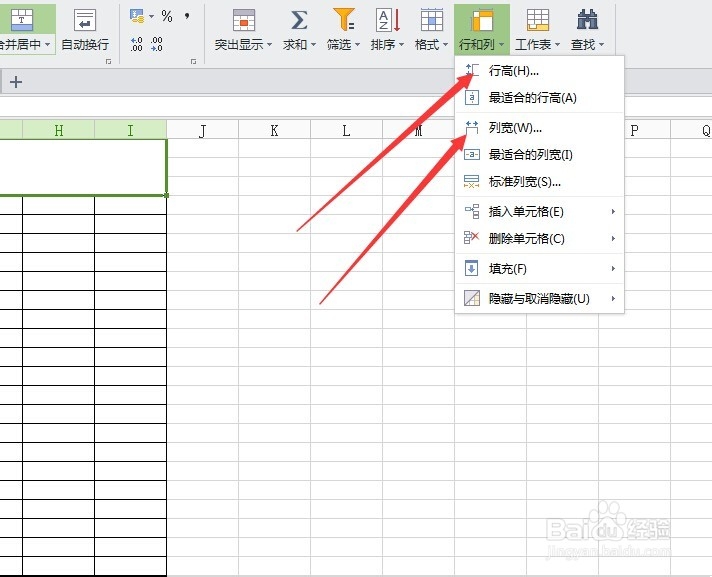This screenshot has height=577, width=712.
Task: Choose 最适合的列宽(I) menu item
Action: [x=539, y=155]
